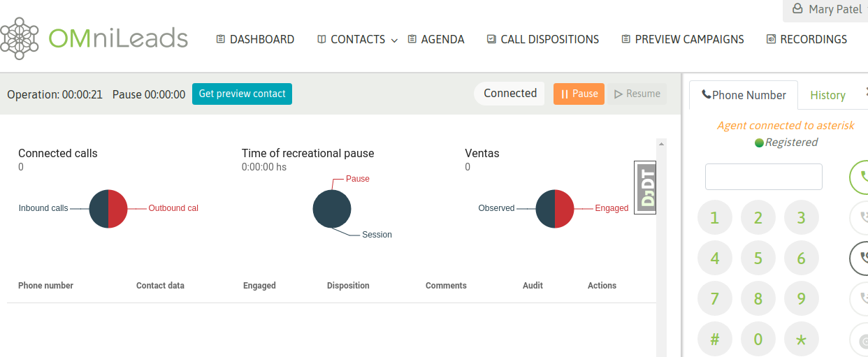The height and width of the screenshot is (357, 868).
Task: Click the green call button beside the number field
Action: pyautogui.click(x=862, y=177)
